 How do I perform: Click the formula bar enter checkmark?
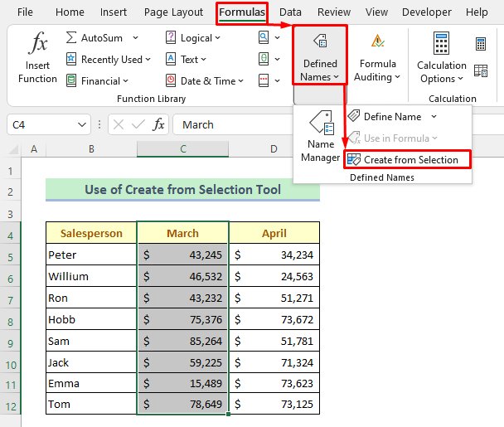click(x=138, y=124)
